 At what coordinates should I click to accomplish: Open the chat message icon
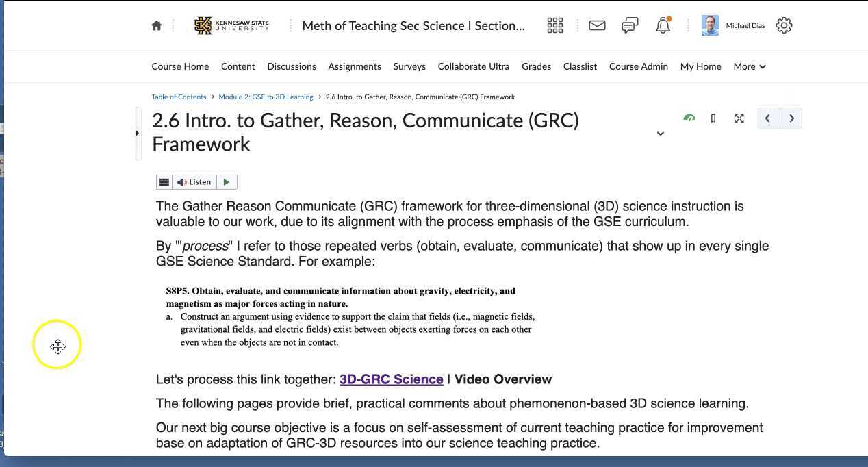629,25
